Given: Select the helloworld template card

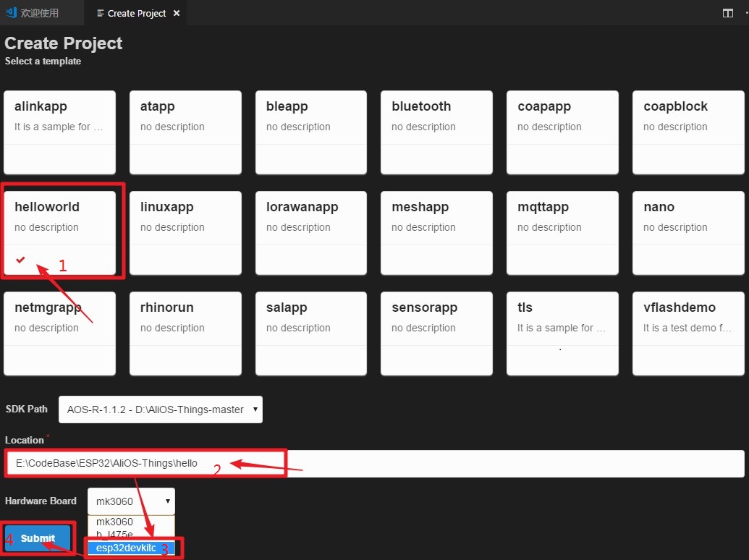Looking at the screenshot, I should pos(60,233).
